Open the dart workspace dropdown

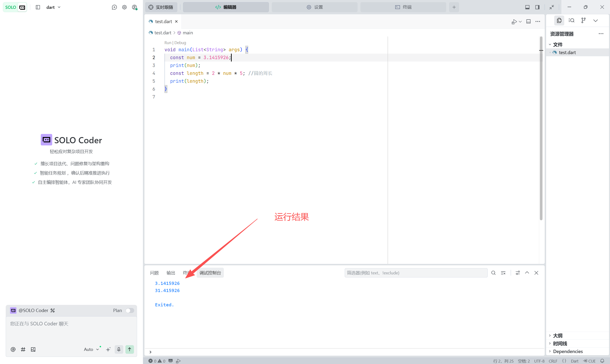[x=53, y=7]
